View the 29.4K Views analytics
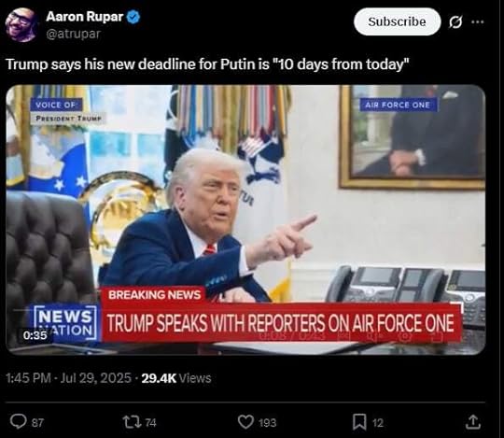The height and width of the screenshot is (438, 504). pos(176,378)
